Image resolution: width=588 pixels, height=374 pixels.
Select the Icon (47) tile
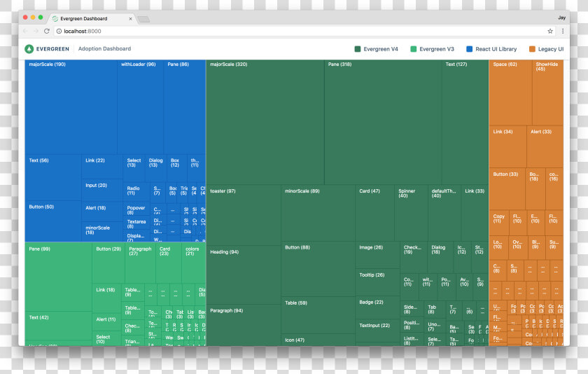318,340
